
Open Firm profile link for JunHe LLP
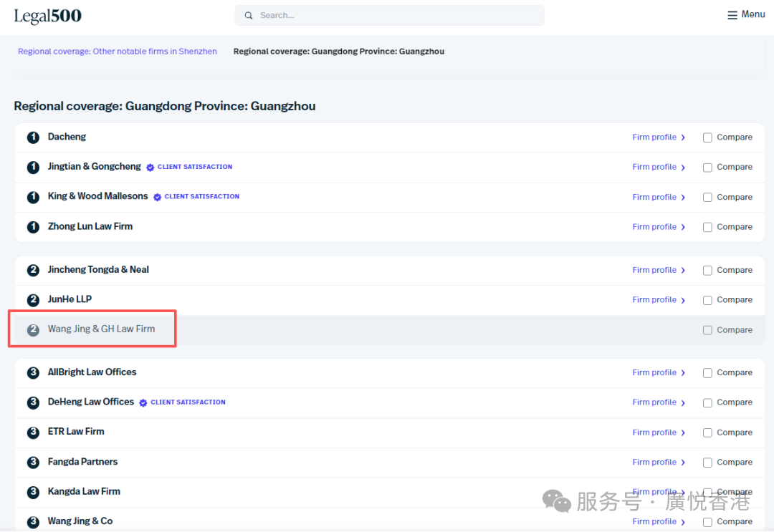pyautogui.click(x=654, y=300)
